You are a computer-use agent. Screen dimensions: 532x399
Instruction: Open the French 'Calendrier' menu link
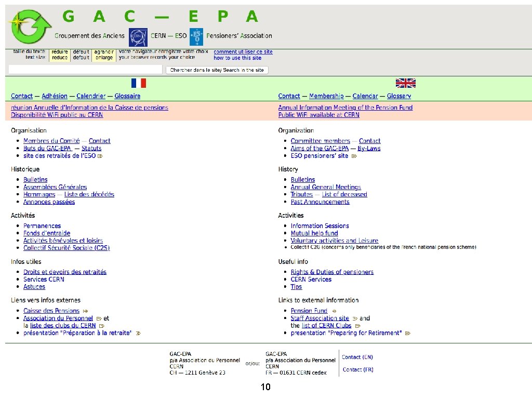(91, 96)
